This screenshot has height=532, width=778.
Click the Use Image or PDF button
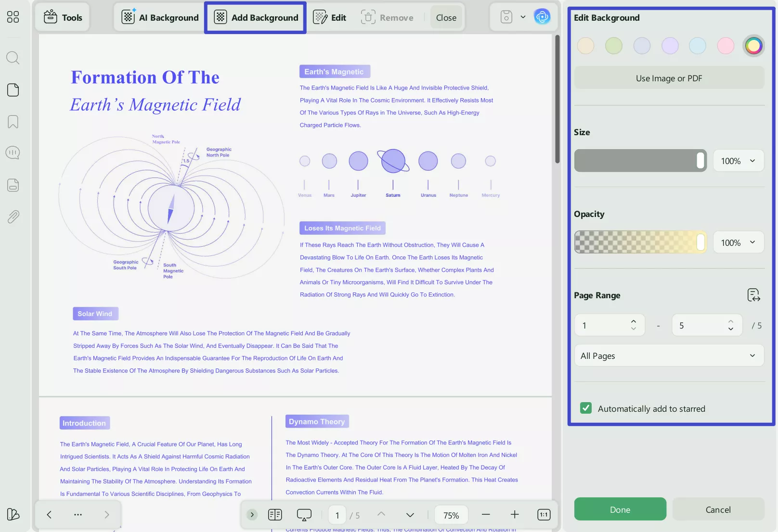[669, 78]
